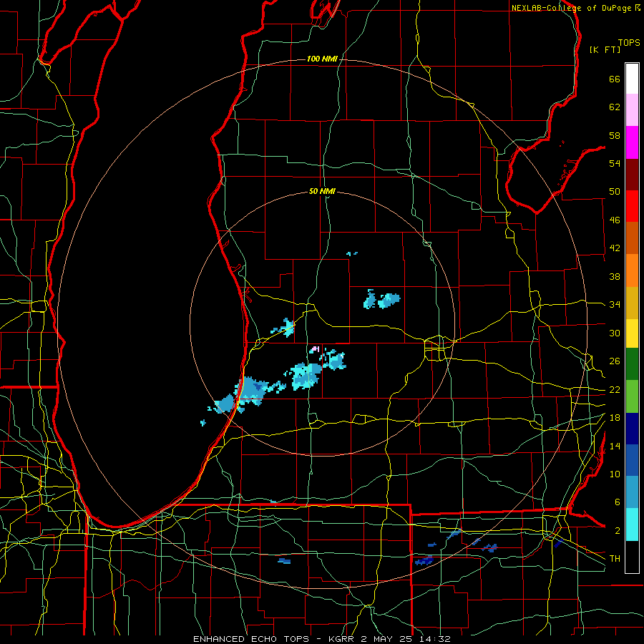Click the bright red 50 kft swatch
This screenshot has height=644, width=644.
632,206
